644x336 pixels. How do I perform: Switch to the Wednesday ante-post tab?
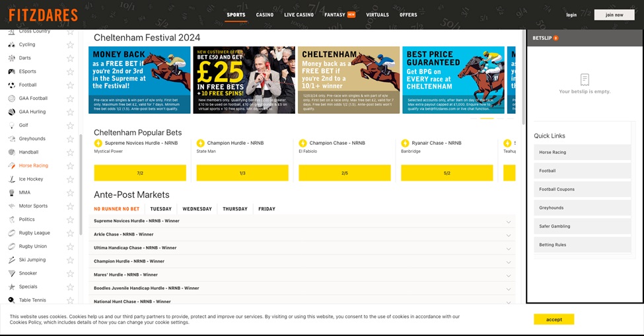[197, 209]
